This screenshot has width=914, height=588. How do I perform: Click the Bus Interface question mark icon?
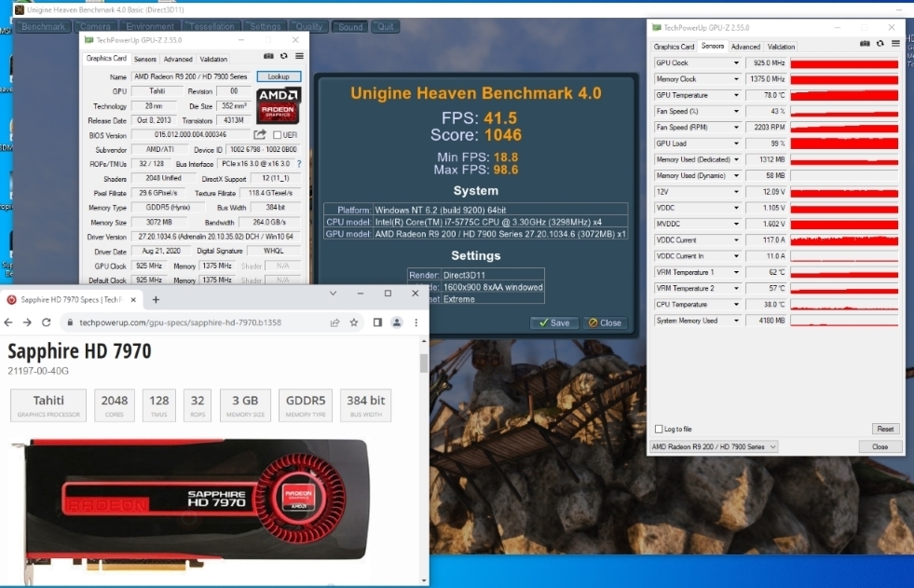point(300,164)
